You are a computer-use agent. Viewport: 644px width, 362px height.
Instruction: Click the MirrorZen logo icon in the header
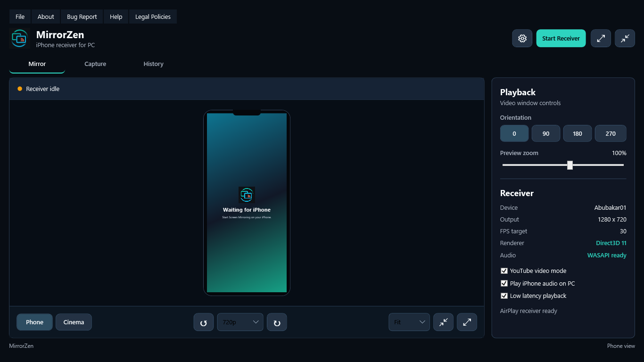[x=20, y=39]
